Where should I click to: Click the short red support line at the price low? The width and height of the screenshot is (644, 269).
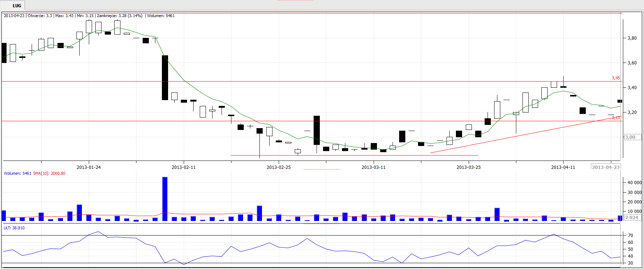click(354, 155)
